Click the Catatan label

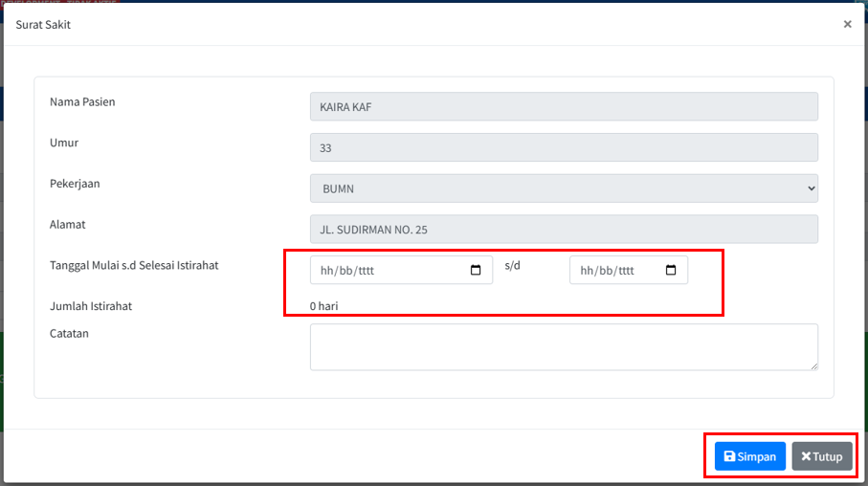(69, 333)
